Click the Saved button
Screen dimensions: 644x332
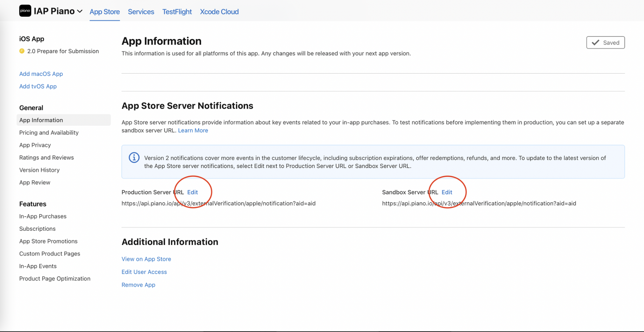click(x=605, y=43)
